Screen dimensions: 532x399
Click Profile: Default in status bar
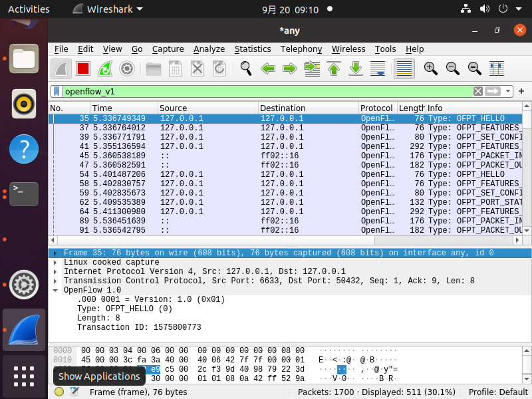pos(497,392)
